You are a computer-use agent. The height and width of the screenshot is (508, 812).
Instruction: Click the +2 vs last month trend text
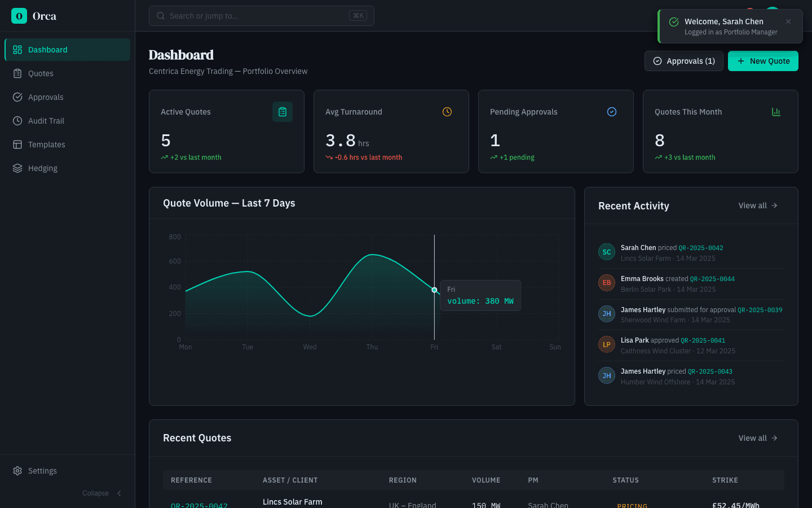pos(196,157)
